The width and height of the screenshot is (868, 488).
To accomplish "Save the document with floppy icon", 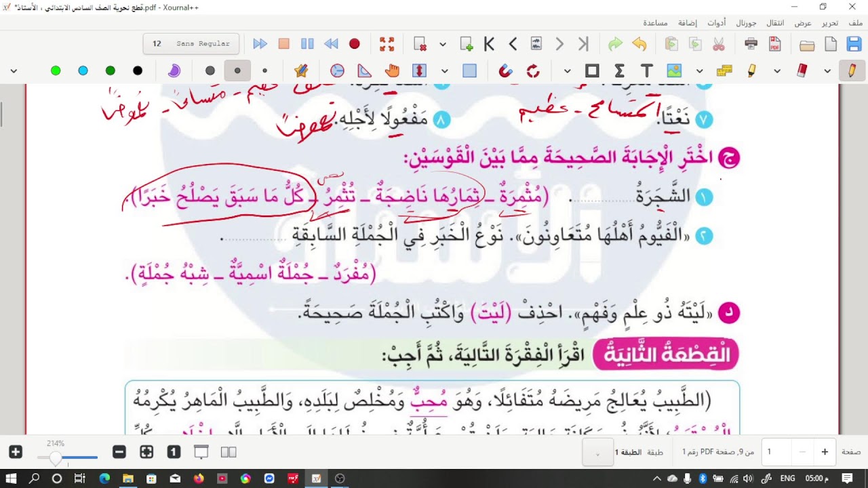I will pos(854,45).
